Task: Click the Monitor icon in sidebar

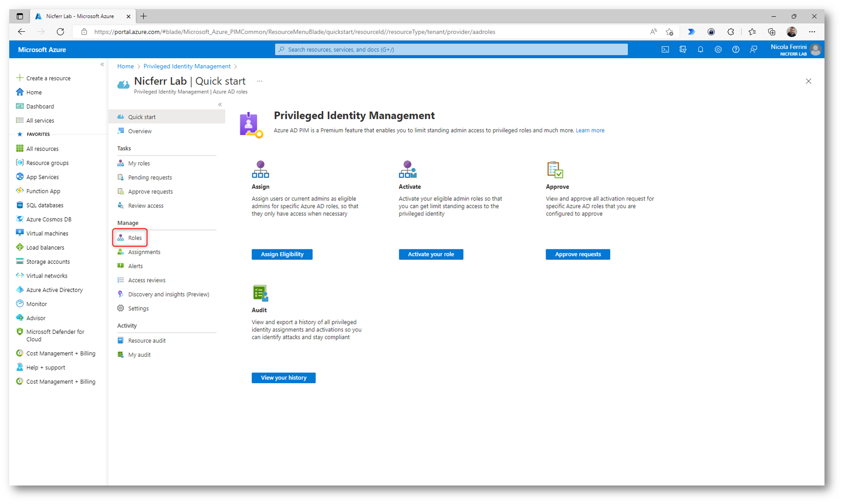Action: [19, 304]
